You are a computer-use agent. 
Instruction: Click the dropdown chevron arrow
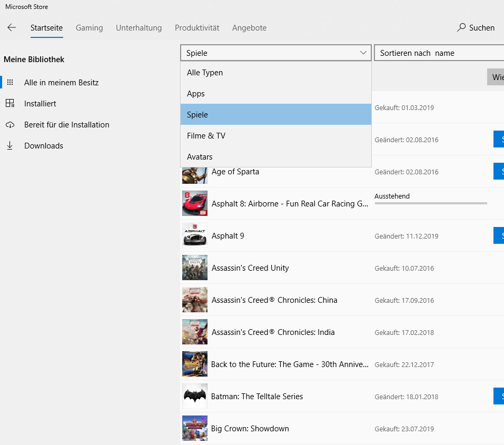(x=363, y=53)
